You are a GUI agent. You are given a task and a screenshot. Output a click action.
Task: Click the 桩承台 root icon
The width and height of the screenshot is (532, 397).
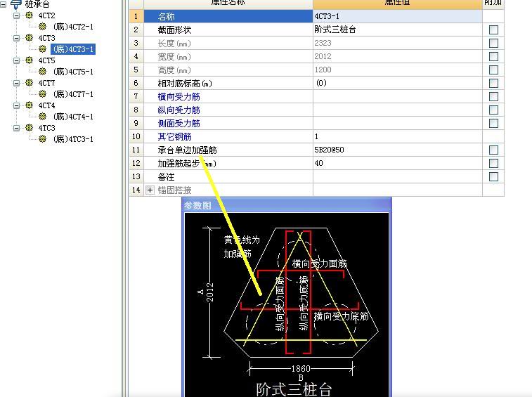coord(16,4)
